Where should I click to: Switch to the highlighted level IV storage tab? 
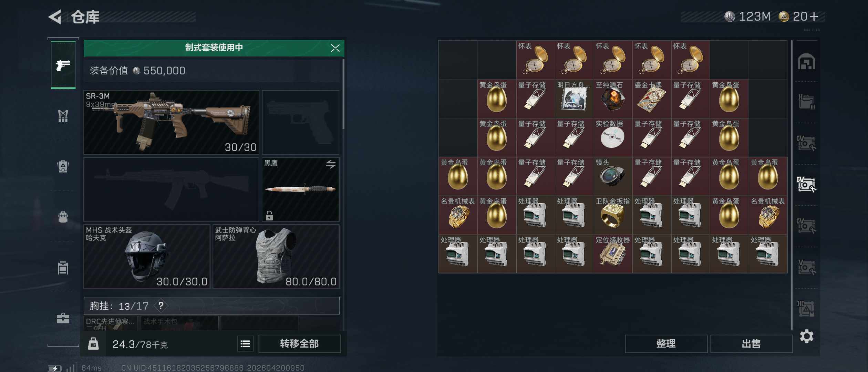(806, 184)
